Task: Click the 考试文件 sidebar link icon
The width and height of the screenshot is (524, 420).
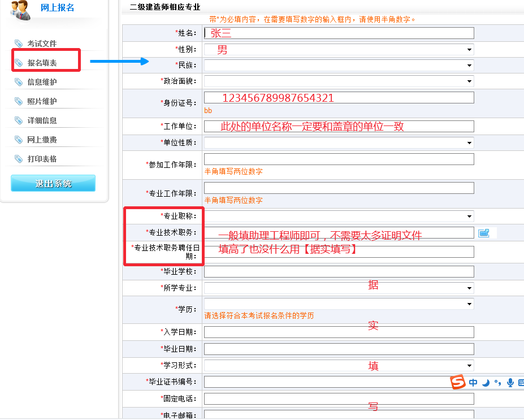Action: coord(19,43)
